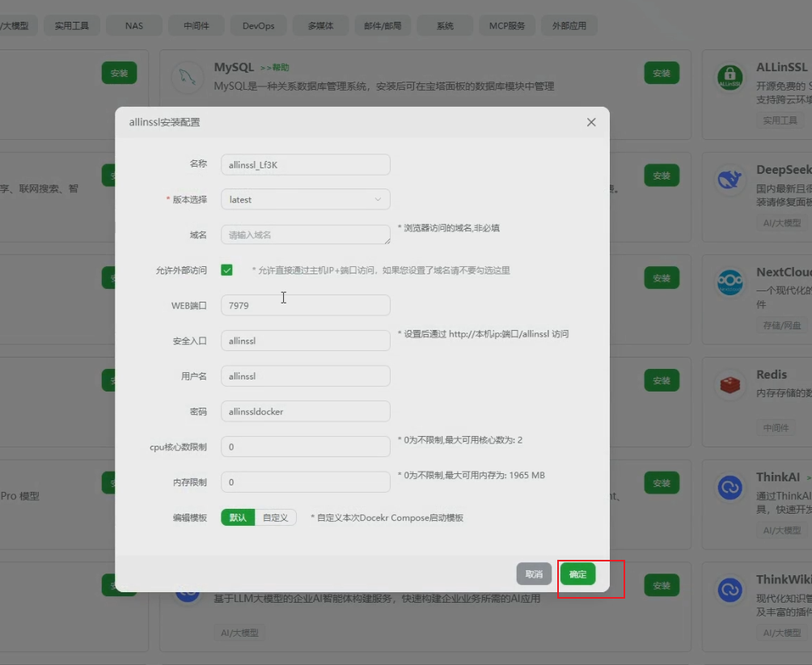Click the app icon on the LLM service card
The height and width of the screenshot is (665, 812).
coord(188,591)
